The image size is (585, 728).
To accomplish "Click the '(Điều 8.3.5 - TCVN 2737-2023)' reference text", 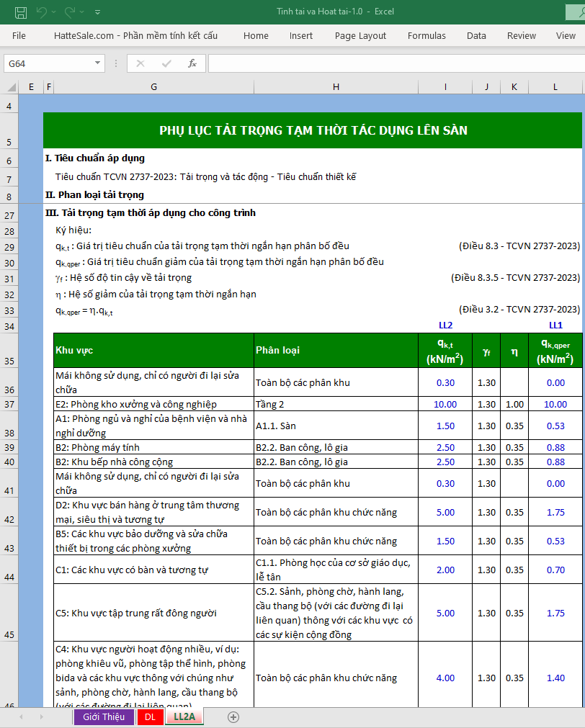I will click(x=515, y=278).
